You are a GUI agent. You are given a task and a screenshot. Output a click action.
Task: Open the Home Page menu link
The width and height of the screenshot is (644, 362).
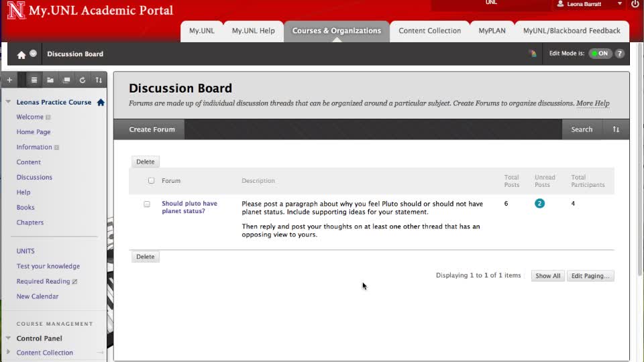tap(34, 132)
